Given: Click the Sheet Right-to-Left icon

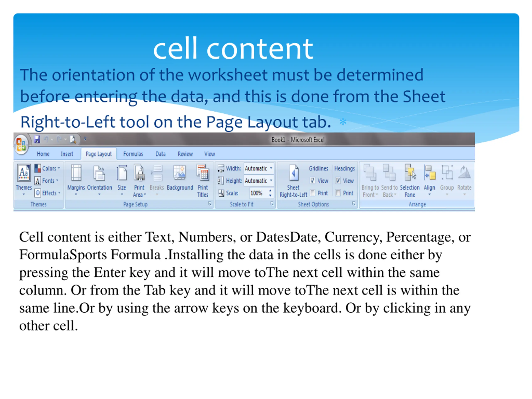Looking at the screenshot, I should point(294,173).
